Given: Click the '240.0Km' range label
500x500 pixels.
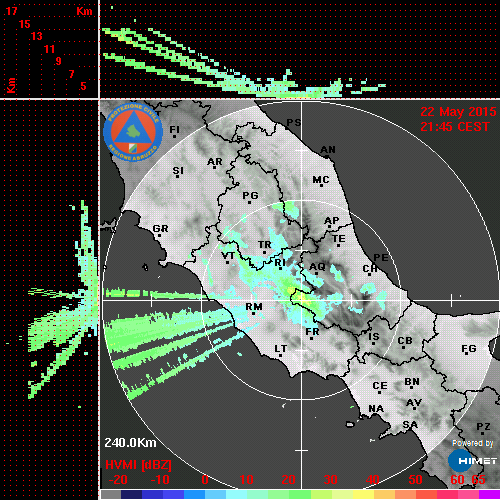Looking at the screenshot, I should pyautogui.click(x=130, y=443).
